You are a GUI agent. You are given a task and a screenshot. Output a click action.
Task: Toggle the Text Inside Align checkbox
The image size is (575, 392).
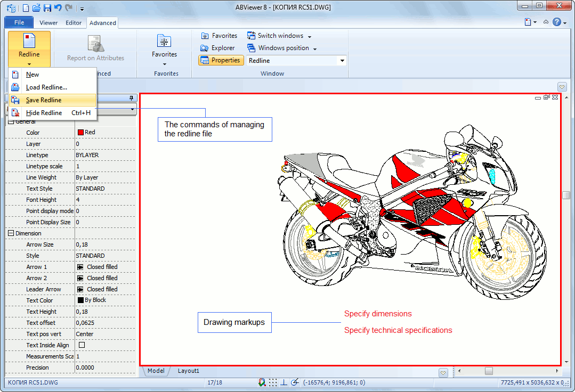pyautogui.click(x=82, y=345)
